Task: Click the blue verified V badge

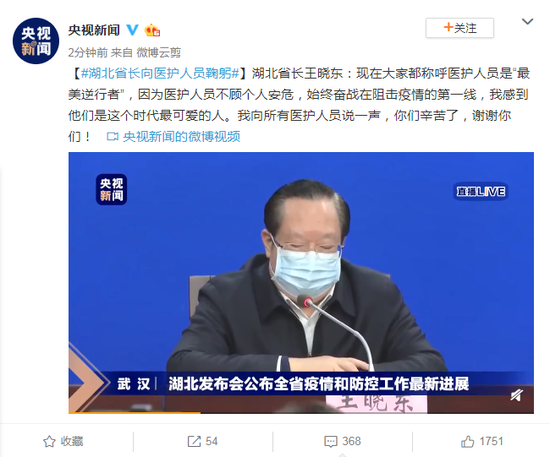Action: click(132, 30)
